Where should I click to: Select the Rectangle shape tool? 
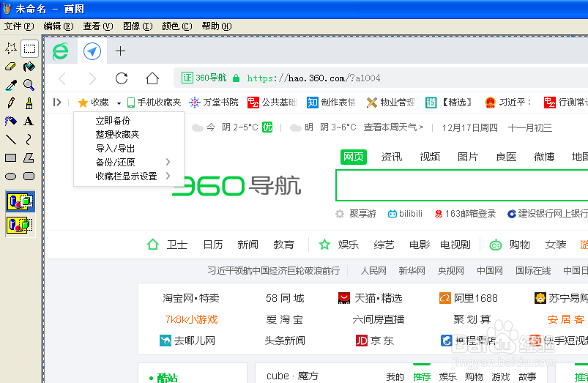pos(11,158)
